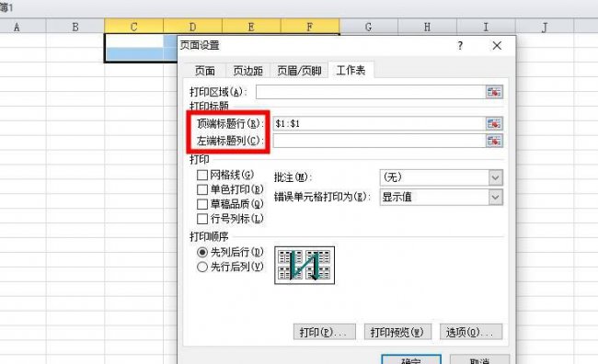Select column C header in spreadsheet
The height and width of the screenshot is (364, 598).
pos(134,27)
